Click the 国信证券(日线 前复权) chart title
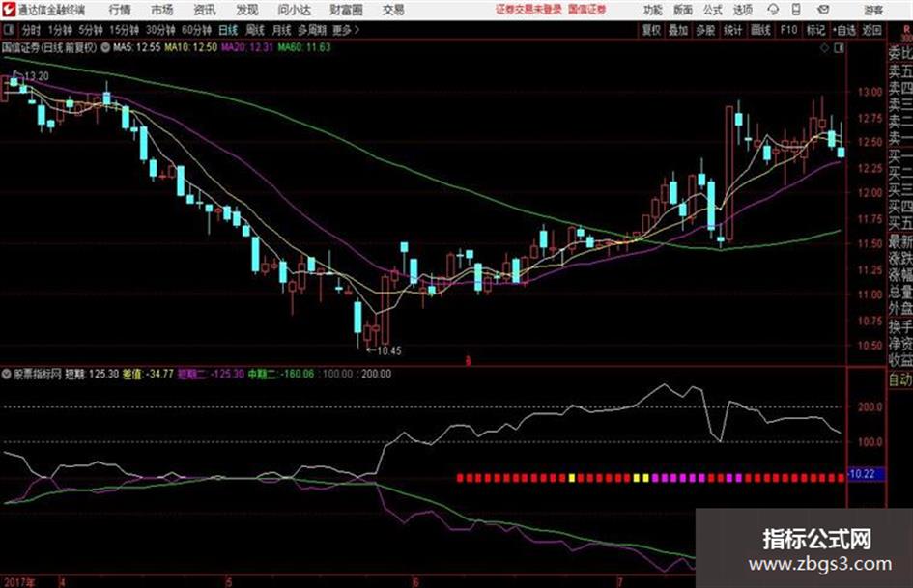Screen dimensions: 913x588 pos(49,47)
